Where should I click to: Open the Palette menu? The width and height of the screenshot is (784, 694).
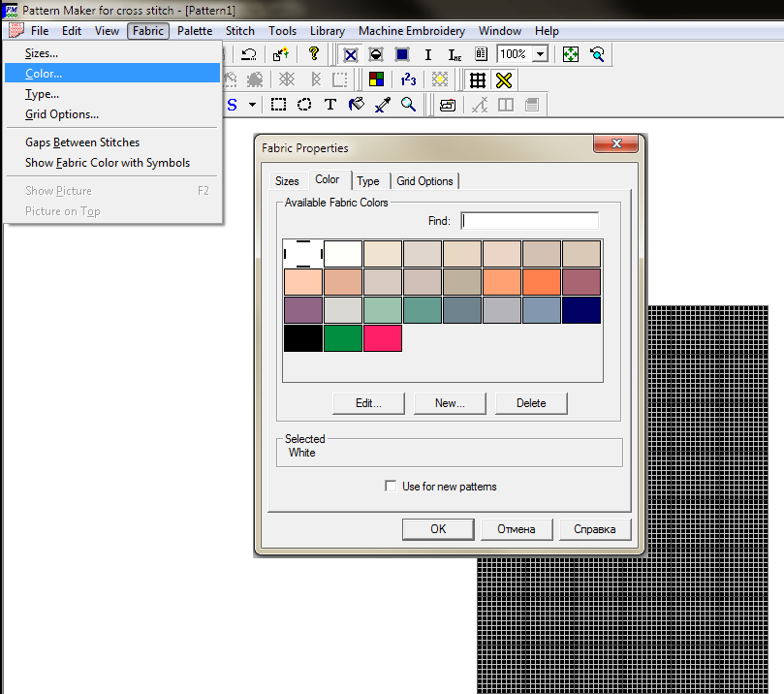[x=195, y=31]
